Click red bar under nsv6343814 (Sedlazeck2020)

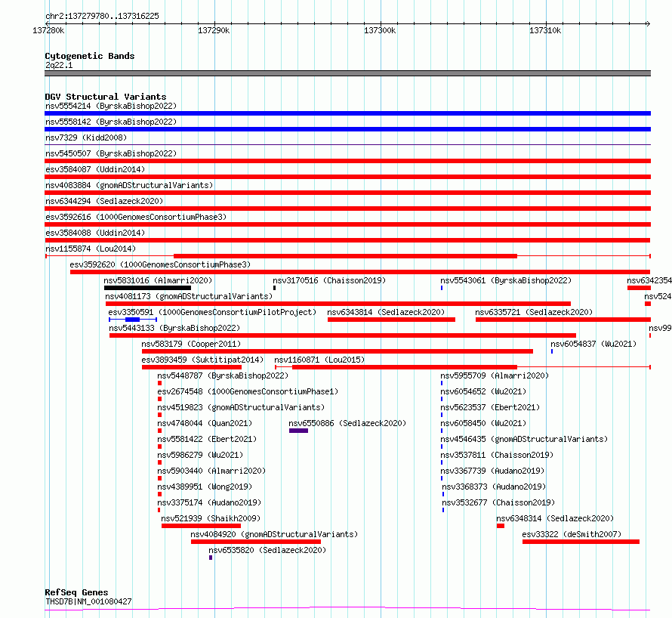pos(391,320)
